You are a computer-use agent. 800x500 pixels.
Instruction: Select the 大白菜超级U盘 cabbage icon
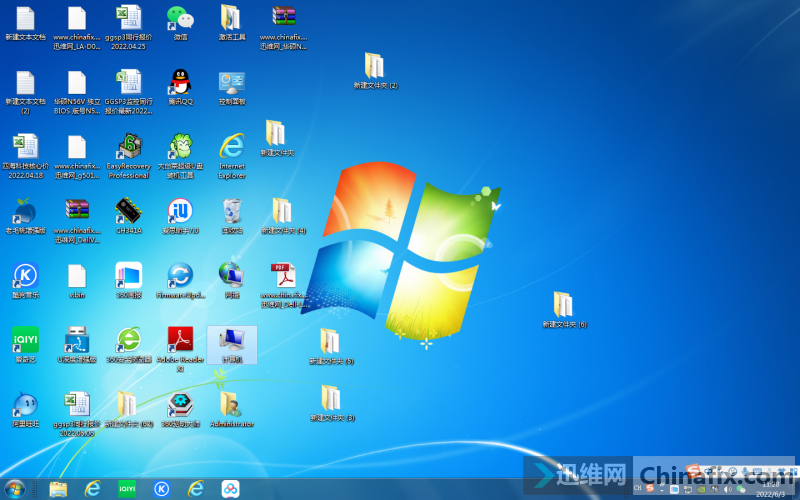tap(180, 156)
